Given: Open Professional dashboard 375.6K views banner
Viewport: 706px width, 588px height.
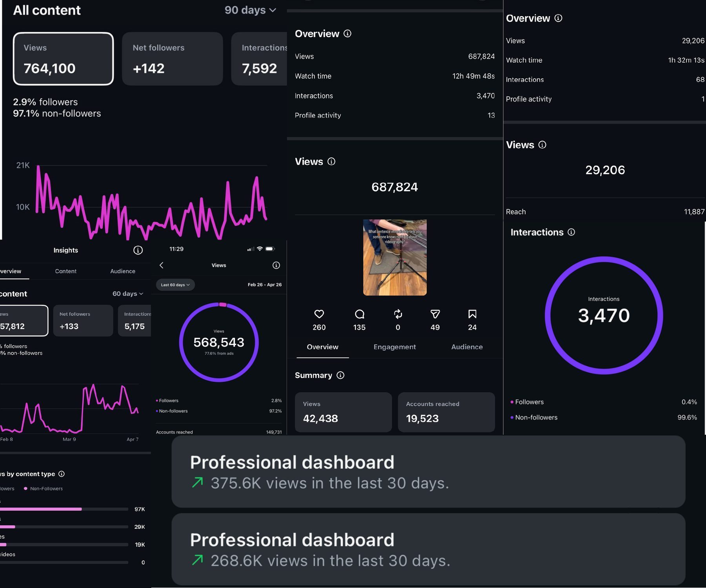Looking at the screenshot, I should tap(428, 472).
